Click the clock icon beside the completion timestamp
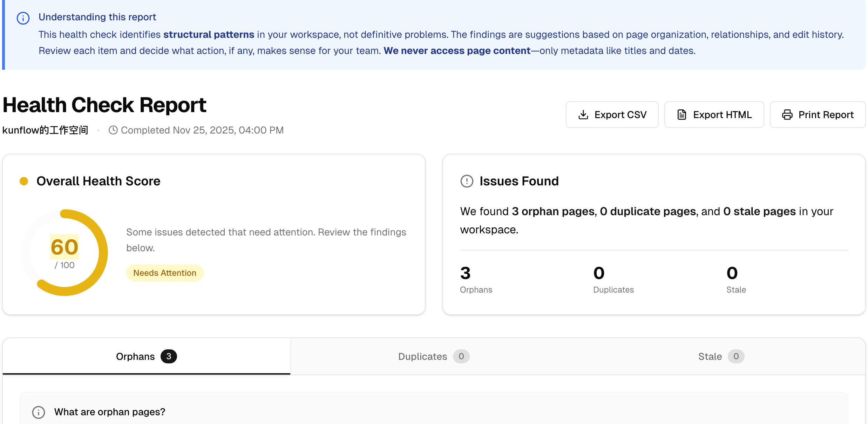Image resolution: width=868 pixels, height=424 pixels. (113, 130)
